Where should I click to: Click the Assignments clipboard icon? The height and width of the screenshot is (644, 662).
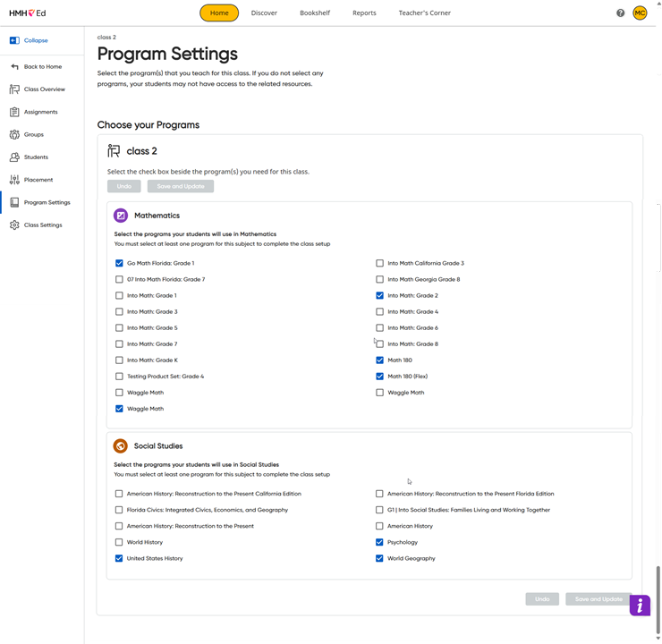pos(14,112)
